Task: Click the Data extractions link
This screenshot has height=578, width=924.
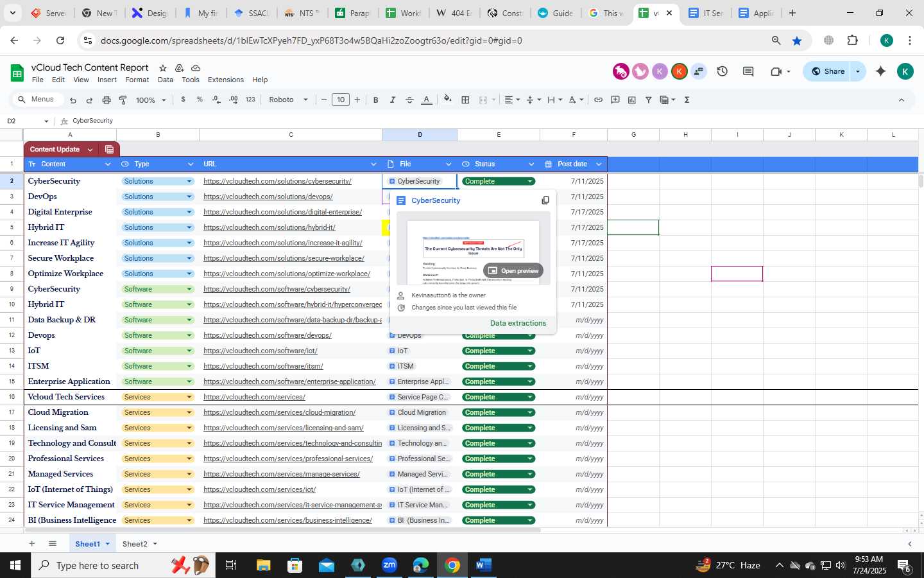Action: pyautogui.click(x=518, y=323)
